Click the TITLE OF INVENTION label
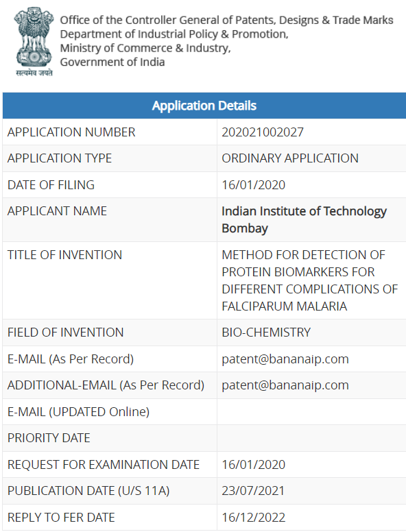 click(x=64, y=255)
